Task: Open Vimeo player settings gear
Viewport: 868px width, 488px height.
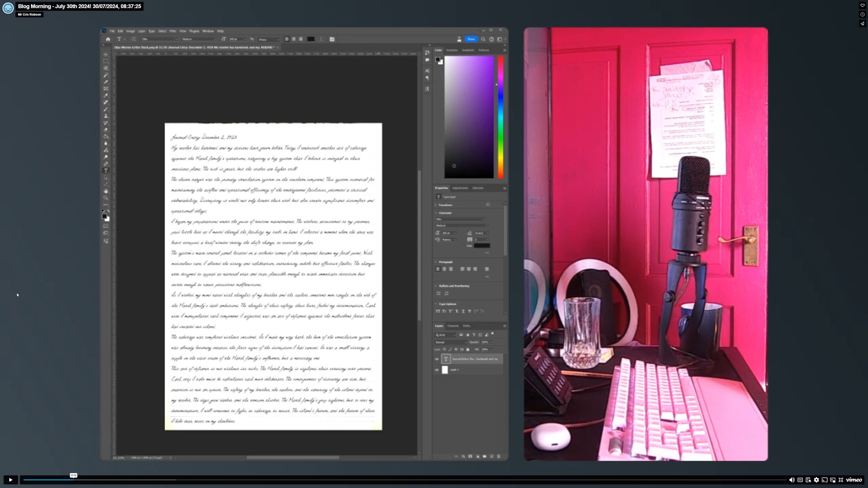Action: pos(816,480)
